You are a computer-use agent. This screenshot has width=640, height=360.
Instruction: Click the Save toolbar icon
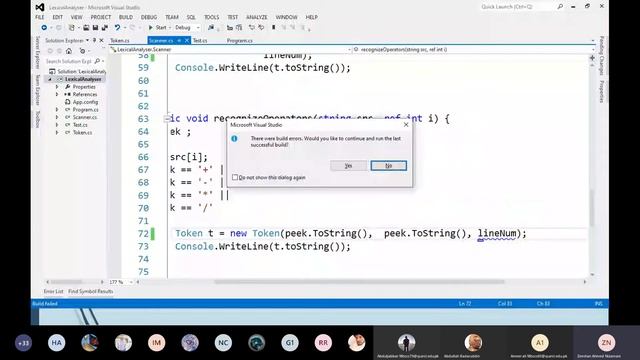point(95,27)
